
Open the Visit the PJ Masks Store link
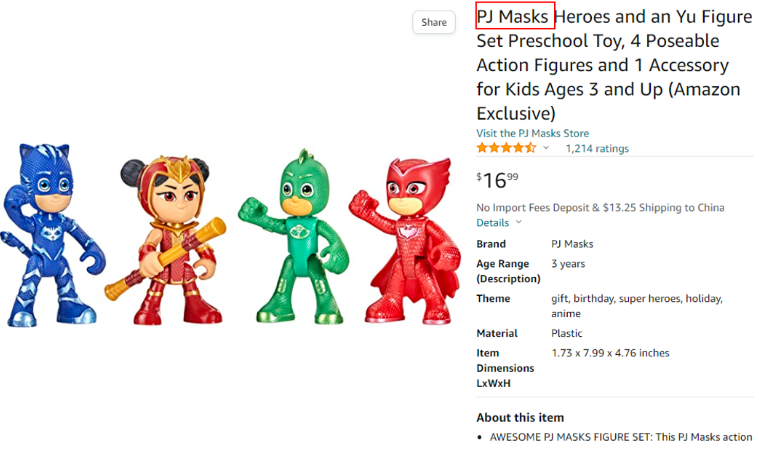click(532, 133)
